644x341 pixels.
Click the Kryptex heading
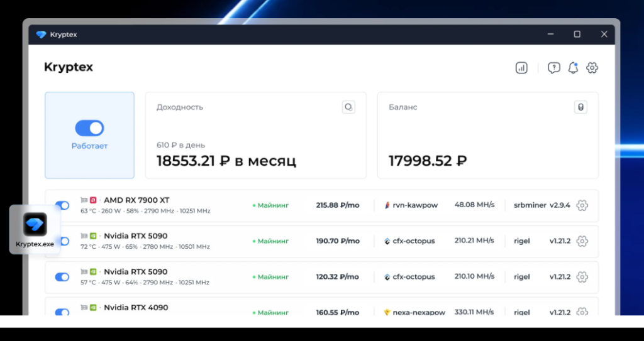click(69, 67)
